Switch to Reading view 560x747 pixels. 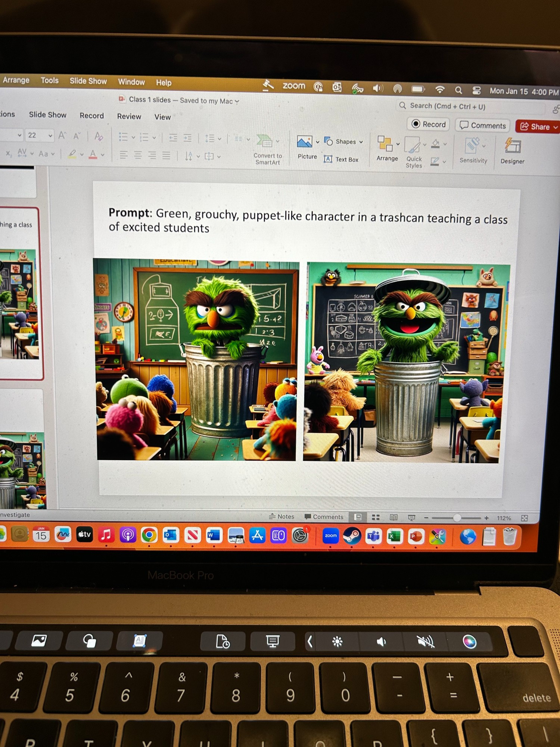click(393, 517)
